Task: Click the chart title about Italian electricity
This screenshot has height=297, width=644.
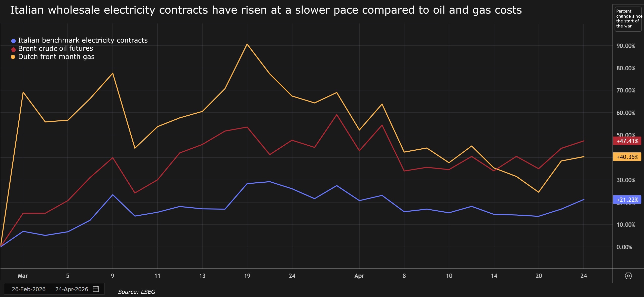Action: 266,10
